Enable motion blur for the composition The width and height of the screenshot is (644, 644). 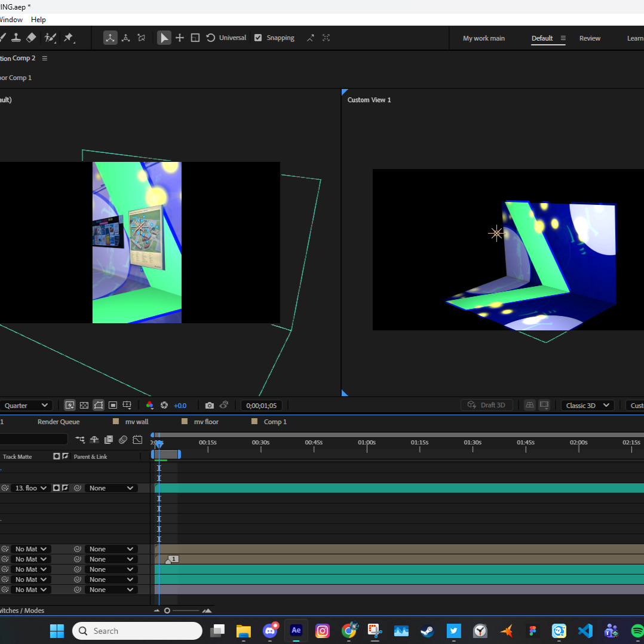coord(123,439)
